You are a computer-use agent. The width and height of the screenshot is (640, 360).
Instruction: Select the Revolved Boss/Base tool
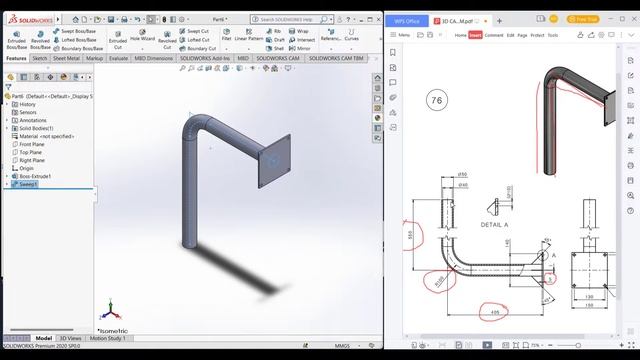coord(40,40)
